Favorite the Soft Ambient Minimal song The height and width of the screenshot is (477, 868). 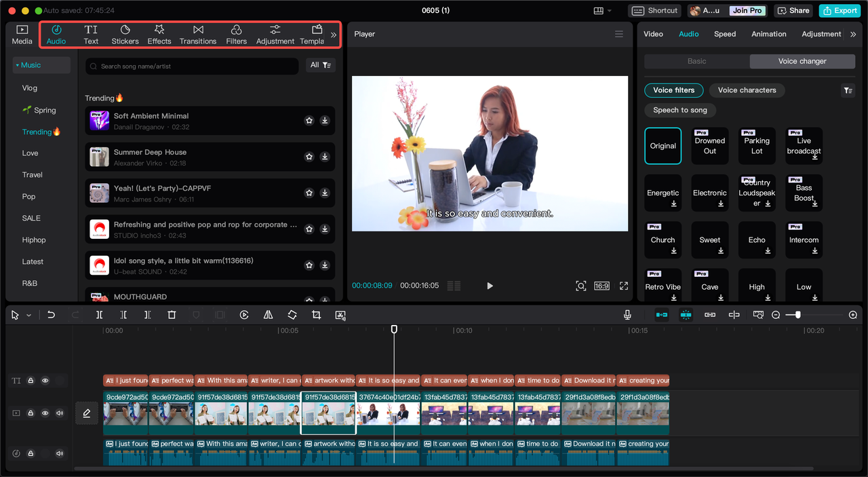click(309, 121)
